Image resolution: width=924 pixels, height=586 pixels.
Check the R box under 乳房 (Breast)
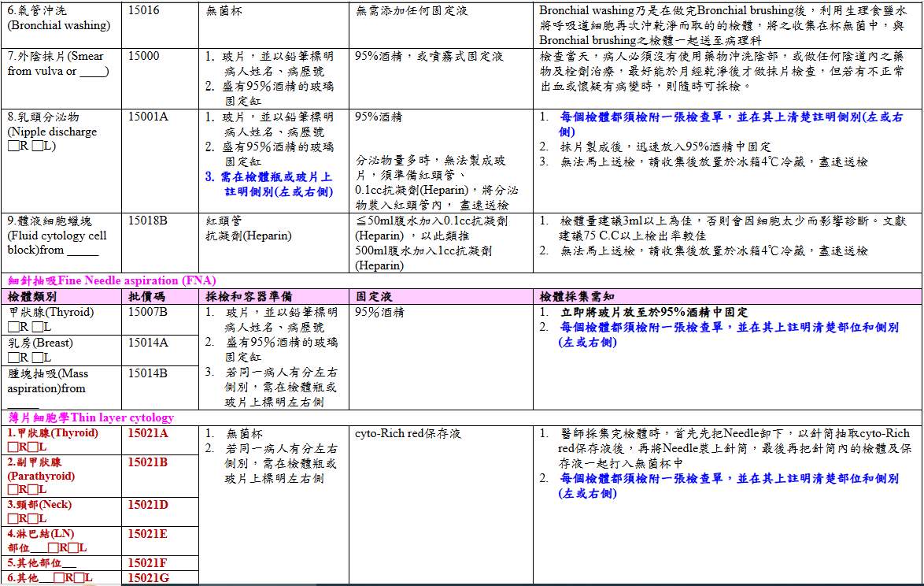pos(13,358)
